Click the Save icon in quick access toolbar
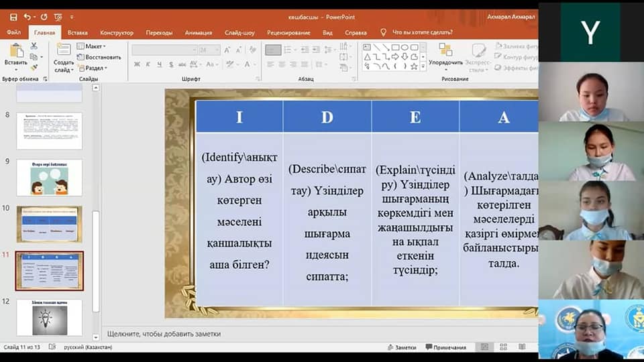This screenshot has width=644, height=362. pos(13,16)
